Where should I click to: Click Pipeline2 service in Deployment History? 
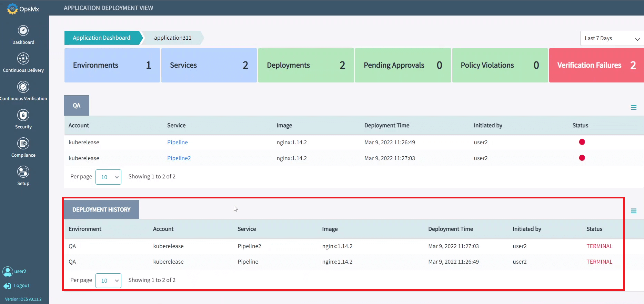249,246
